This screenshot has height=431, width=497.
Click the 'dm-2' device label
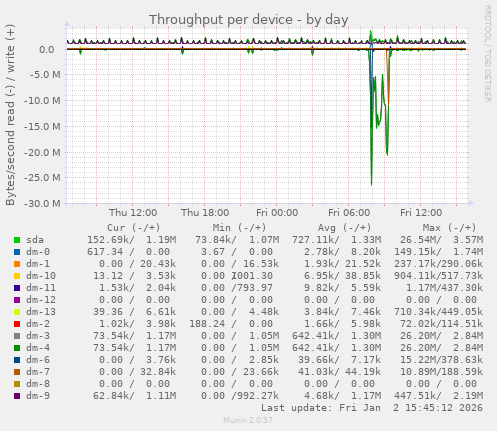(x=38, y=324)
